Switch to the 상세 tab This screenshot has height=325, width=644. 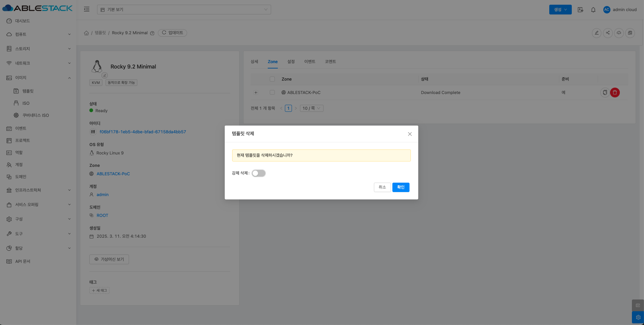(x=254, y=62)
